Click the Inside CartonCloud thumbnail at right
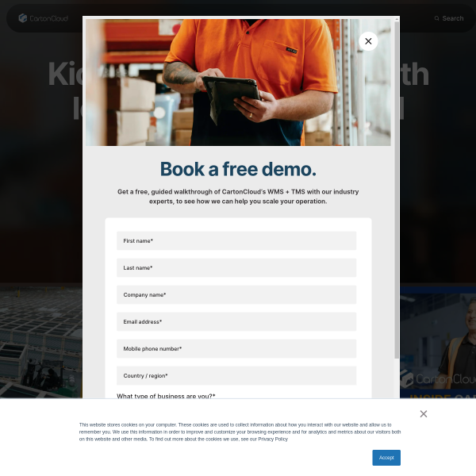 (438, 343)
